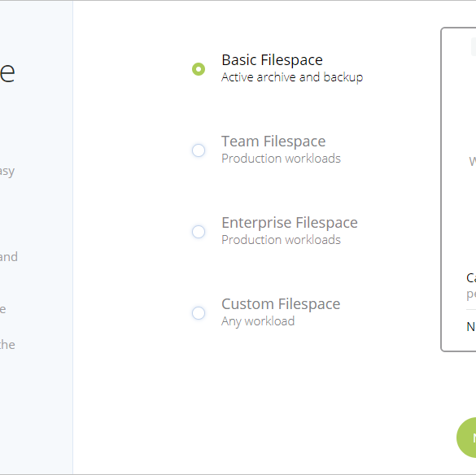Enable the Custom Filespace radio button

199,313
